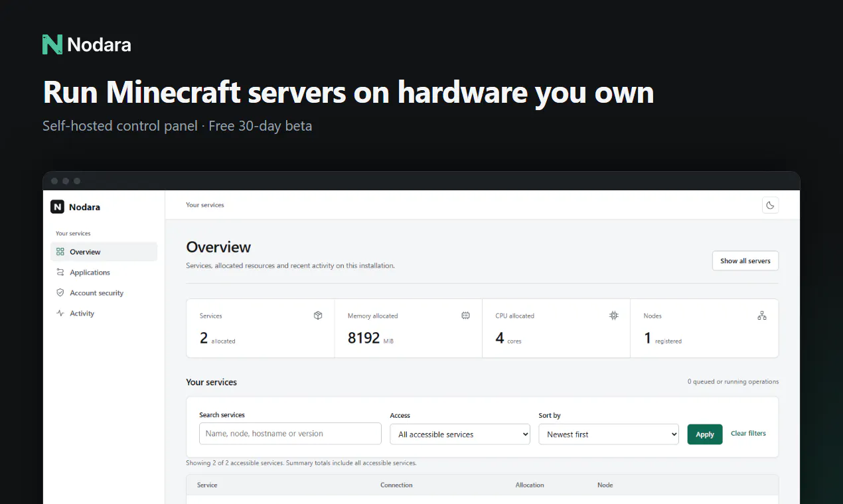This screenshot has height=504, width=843.
Task: Open the Overview page from the sidebar
Action: [104, 252]
